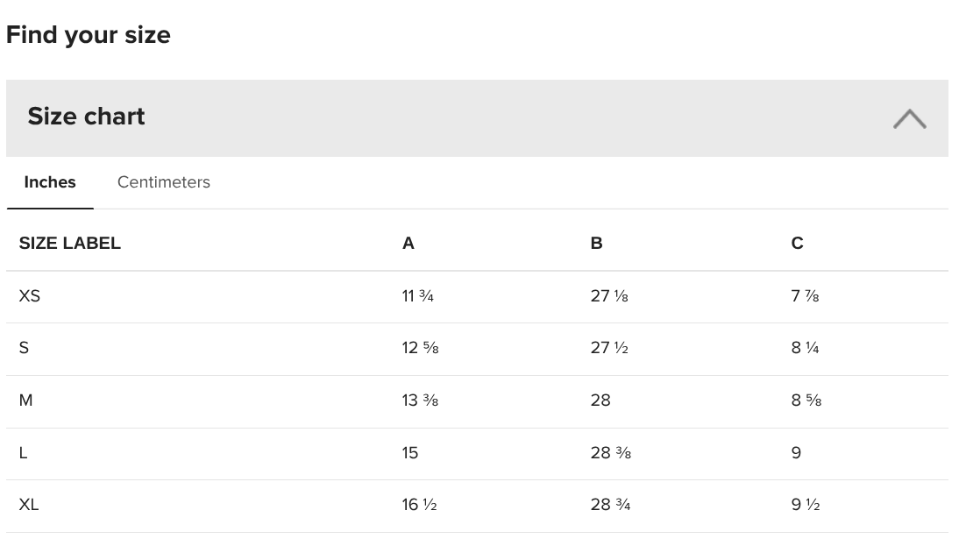Click the S measurement 27 ½ in column B
Viewport: 959px width, 560px height.
[609, 348]
